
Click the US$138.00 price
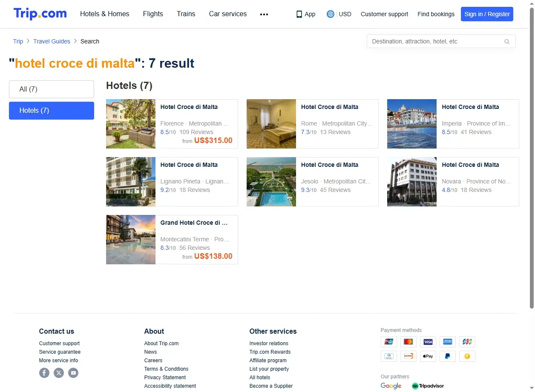(213, 256)
